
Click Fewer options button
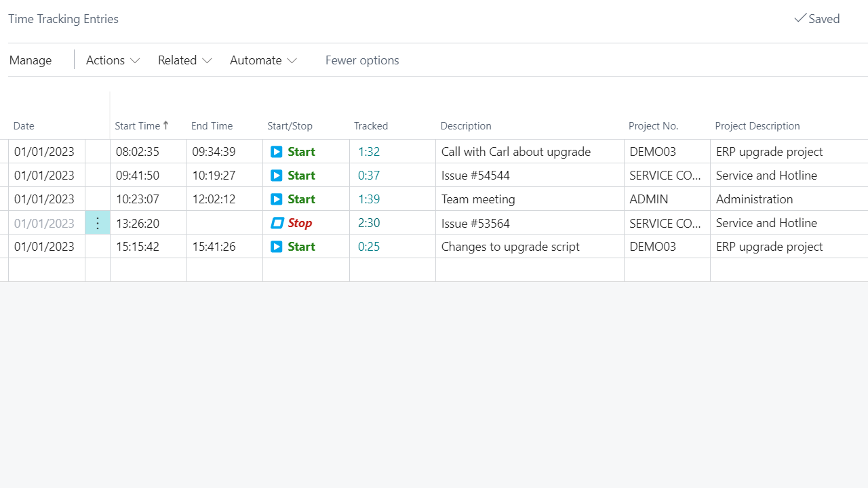pyautogui.click(x=362, y=60)
